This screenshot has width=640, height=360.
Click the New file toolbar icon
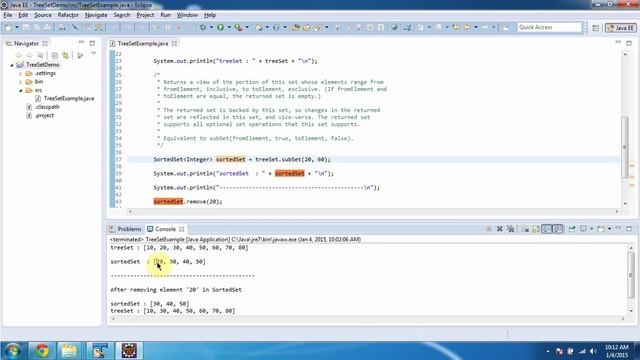8,27
